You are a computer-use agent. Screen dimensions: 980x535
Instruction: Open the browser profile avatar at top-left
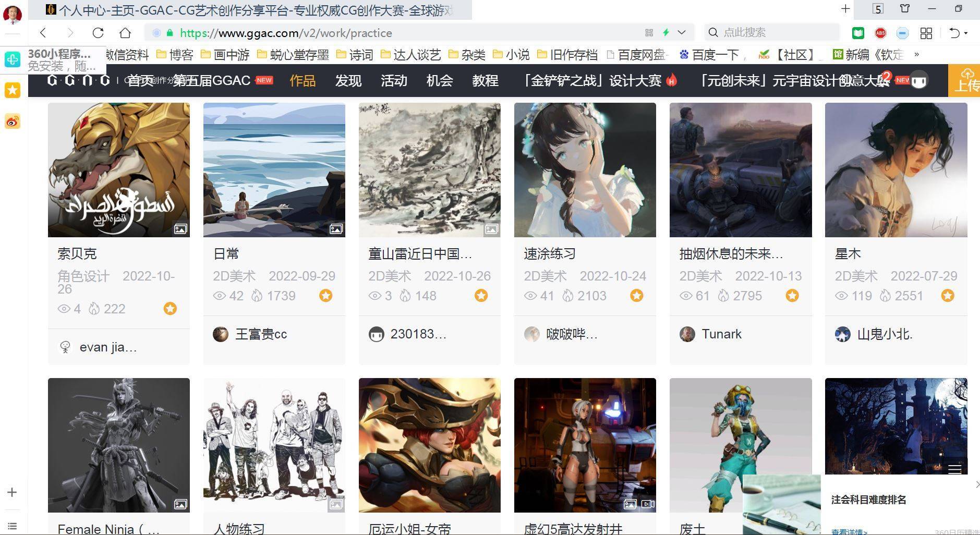click(13, 14)
